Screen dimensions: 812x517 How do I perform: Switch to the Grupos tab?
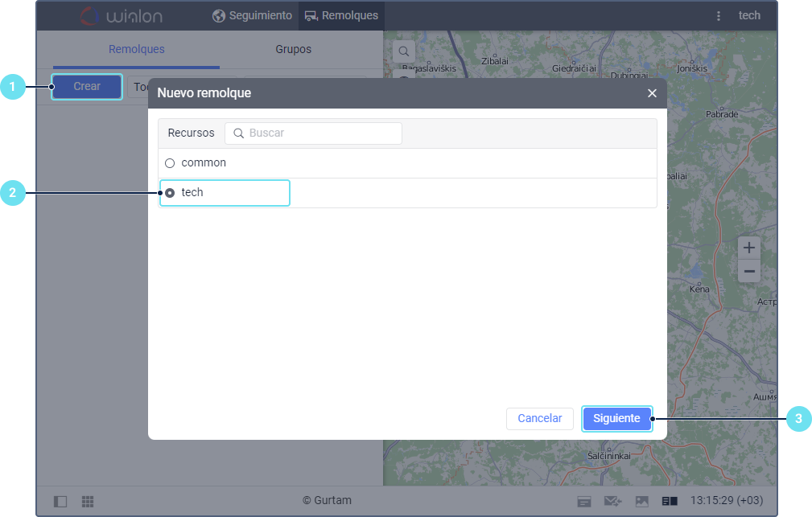click(x=293, y=49)
